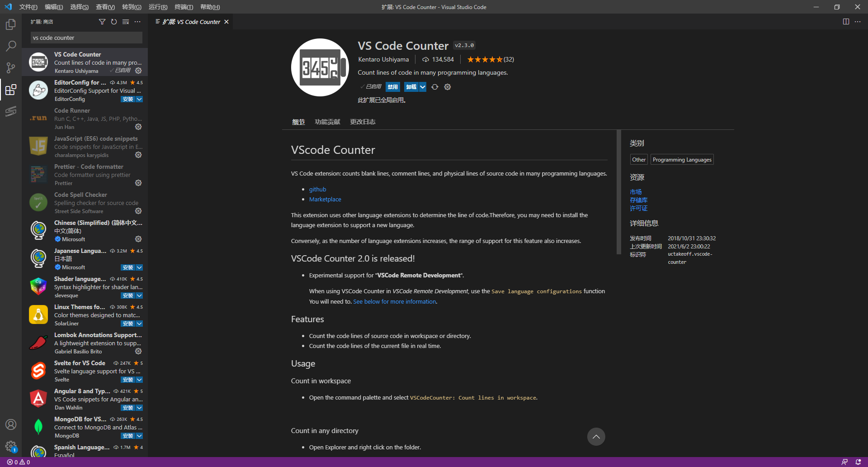Open the Manage gear in activity bar

click(11, 446)
